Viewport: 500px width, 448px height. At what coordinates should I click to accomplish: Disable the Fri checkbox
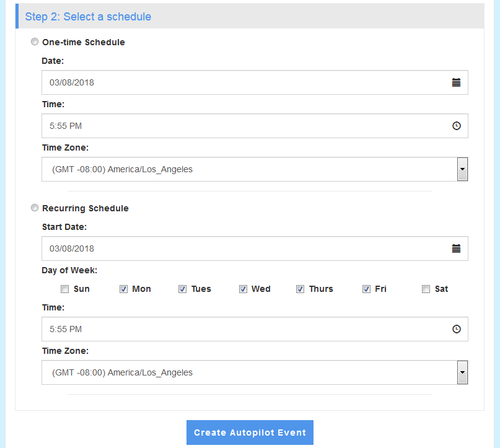[x=366, y=289]
